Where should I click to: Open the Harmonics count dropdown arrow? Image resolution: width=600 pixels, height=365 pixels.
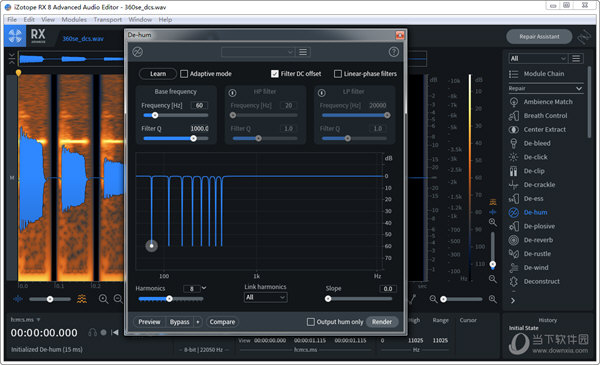(x=204, y=288)
